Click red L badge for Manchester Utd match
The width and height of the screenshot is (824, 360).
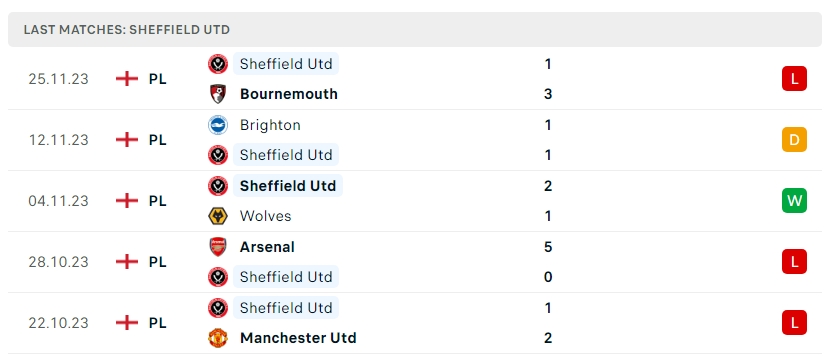pos(794,322)
